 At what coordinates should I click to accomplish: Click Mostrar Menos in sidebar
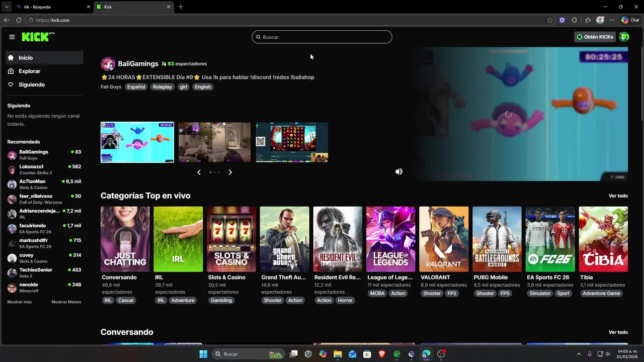66,302
